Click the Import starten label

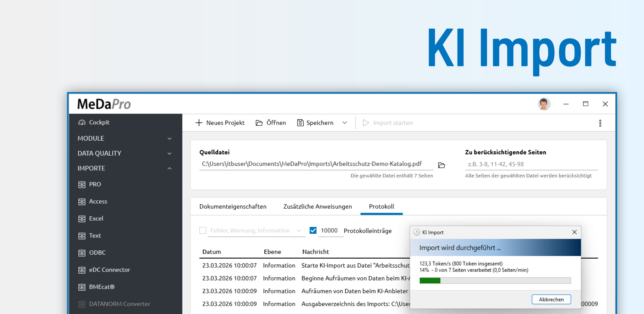[393, 123]
